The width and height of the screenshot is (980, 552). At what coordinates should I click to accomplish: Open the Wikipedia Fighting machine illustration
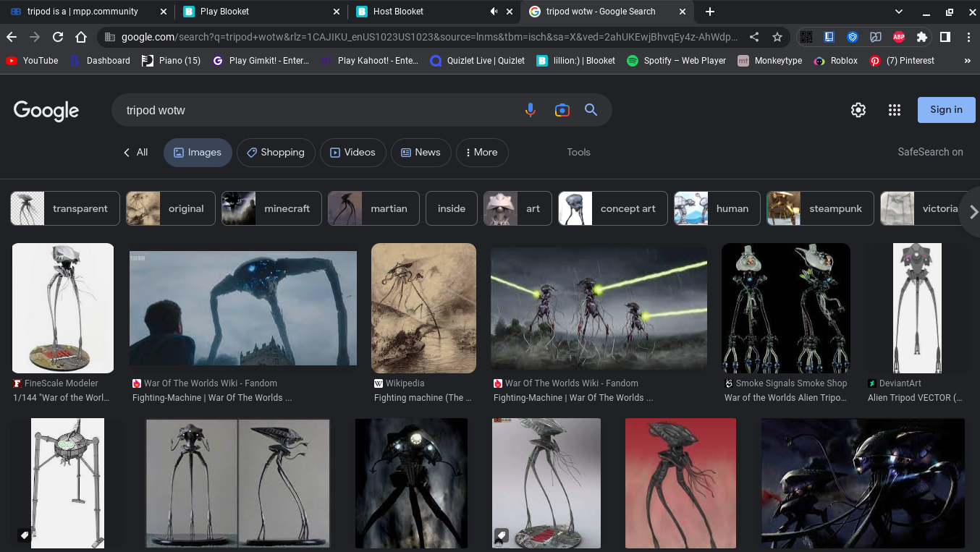(x=423, y=308)
